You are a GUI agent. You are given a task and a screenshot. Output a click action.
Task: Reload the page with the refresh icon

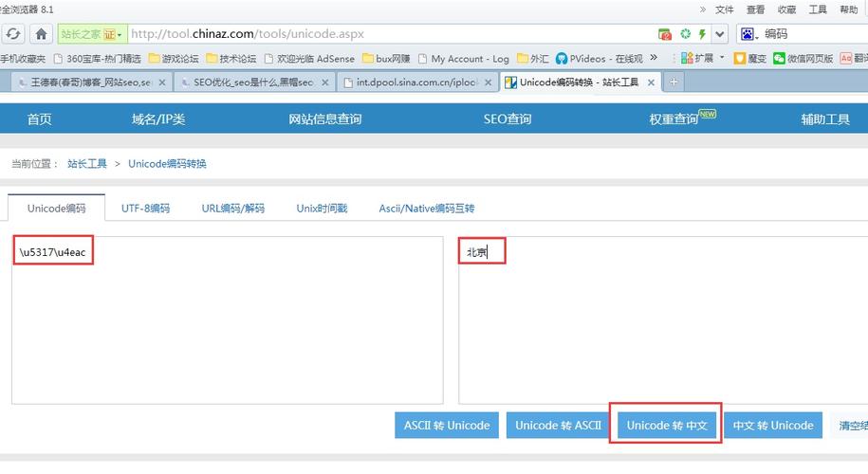[x=12, y=34]
